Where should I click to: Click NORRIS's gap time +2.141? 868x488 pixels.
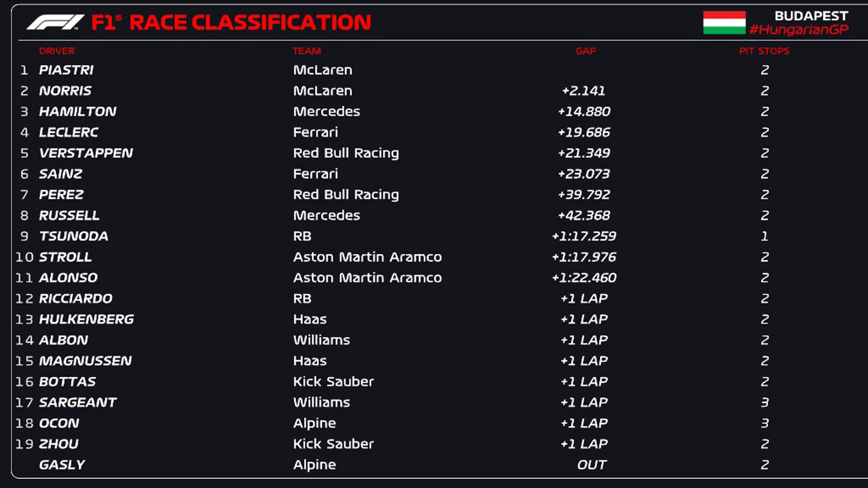pos(583,91)
